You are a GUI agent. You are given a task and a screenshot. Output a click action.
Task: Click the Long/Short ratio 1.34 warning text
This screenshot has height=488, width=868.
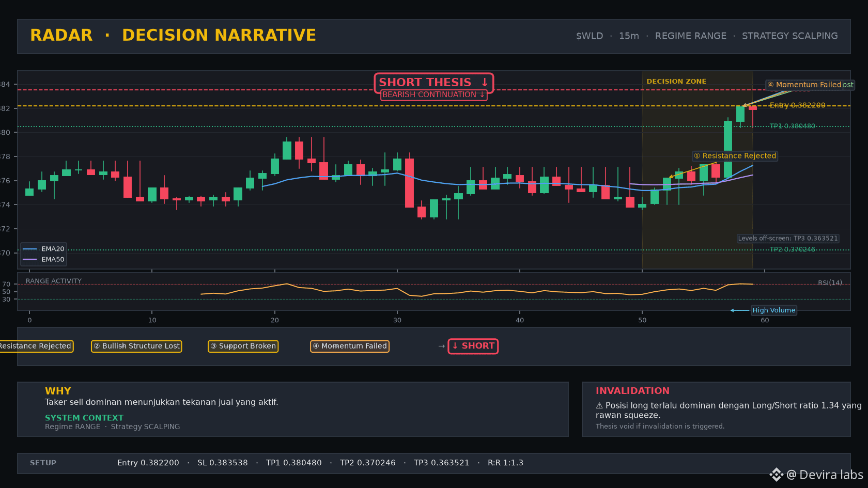tap(729, 410)
